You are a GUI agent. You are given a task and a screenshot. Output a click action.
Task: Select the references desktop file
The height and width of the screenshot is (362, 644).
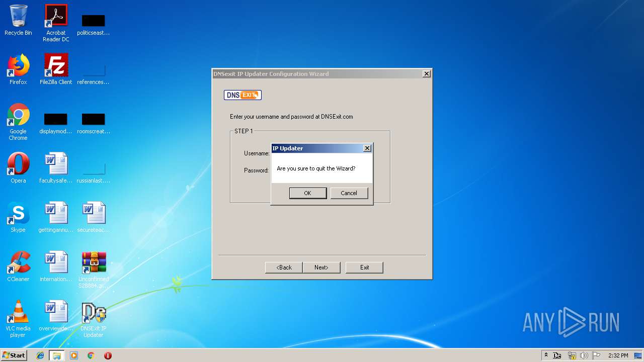click(x=94, y=73)
